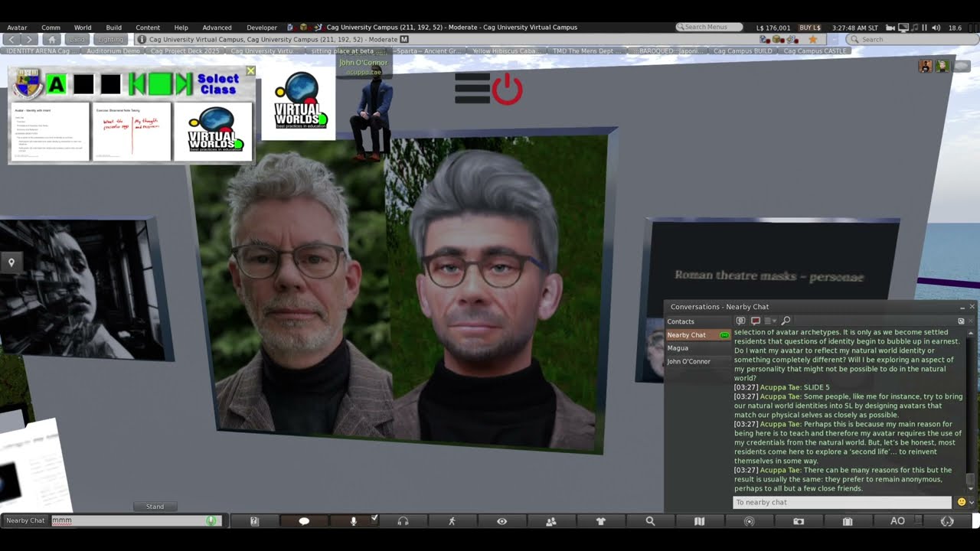Screen dimensions: 980x551
Task: Click the Search Menus field
Action: pos(710,28)
